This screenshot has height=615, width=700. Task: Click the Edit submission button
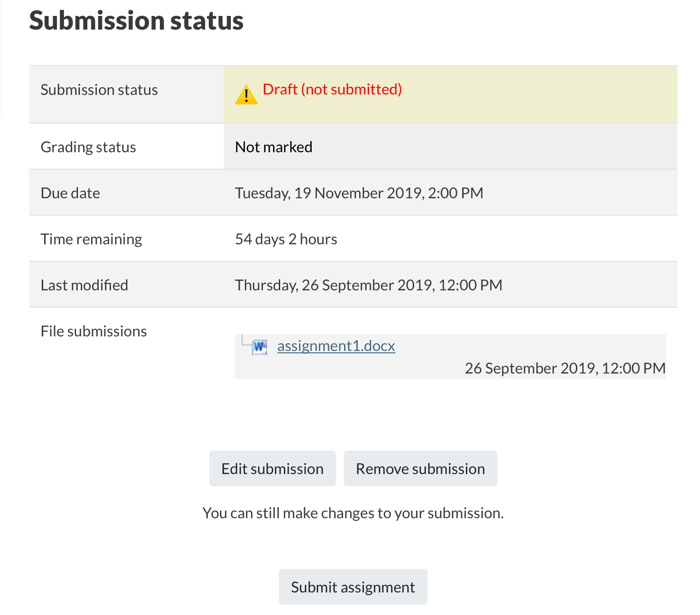(273, 468)
